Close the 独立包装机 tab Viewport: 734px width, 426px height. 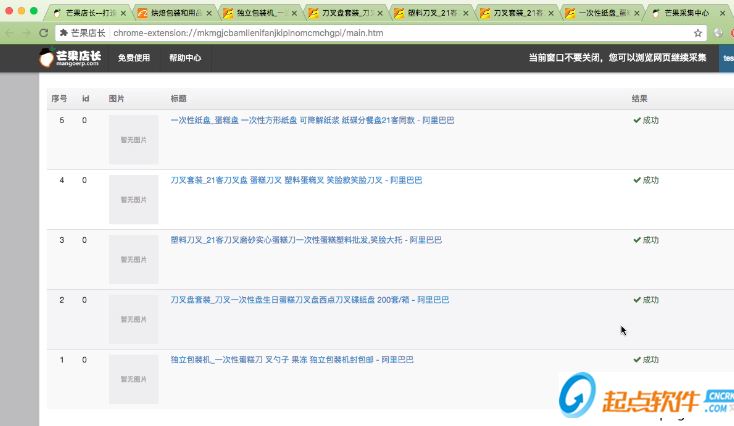pos(294,13)
